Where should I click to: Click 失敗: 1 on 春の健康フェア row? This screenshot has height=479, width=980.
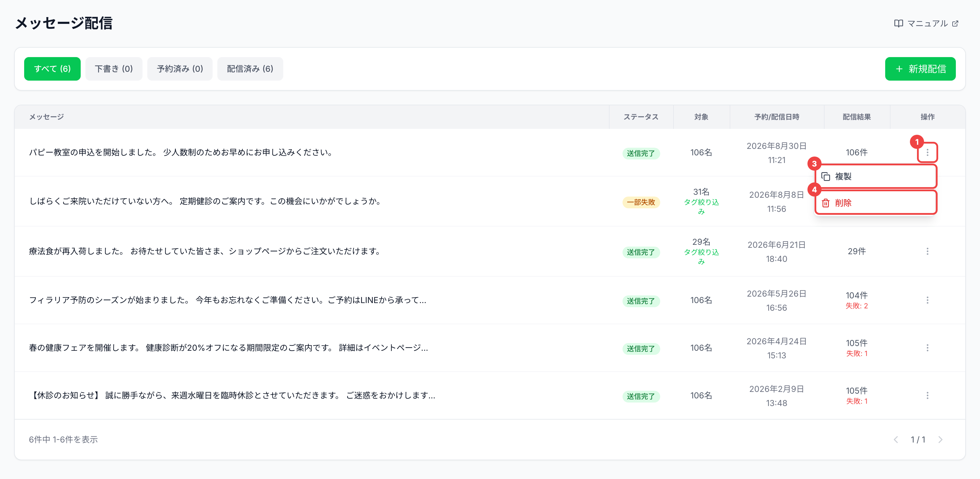pyautogui.click(x=856, y=354)
